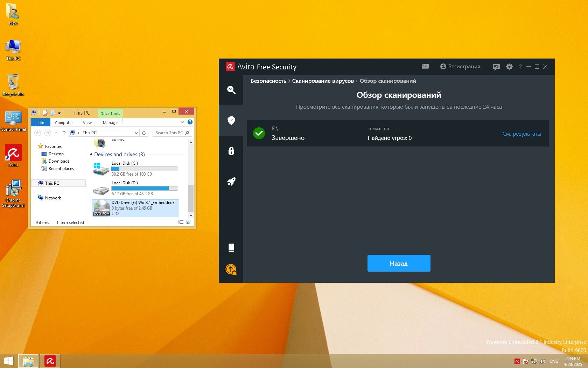This screenshot has height=368, width=588.
Task: Open the Avira mail messages icon
Action: (x=425, y=66)
